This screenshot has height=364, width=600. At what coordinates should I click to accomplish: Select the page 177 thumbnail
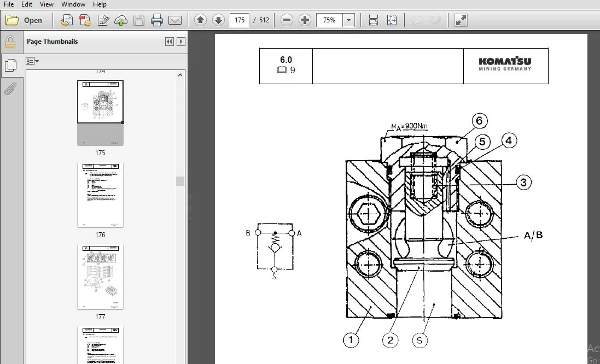(100, 277)
